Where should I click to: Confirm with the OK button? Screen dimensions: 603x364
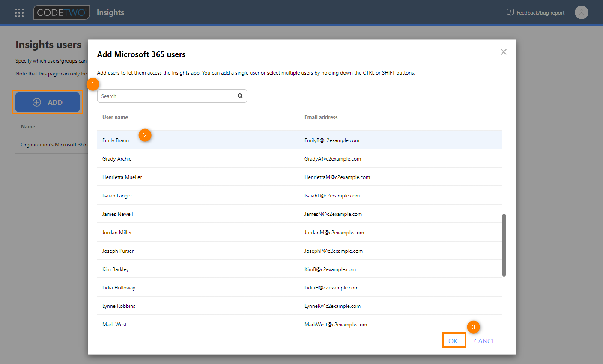coord(454,341)
